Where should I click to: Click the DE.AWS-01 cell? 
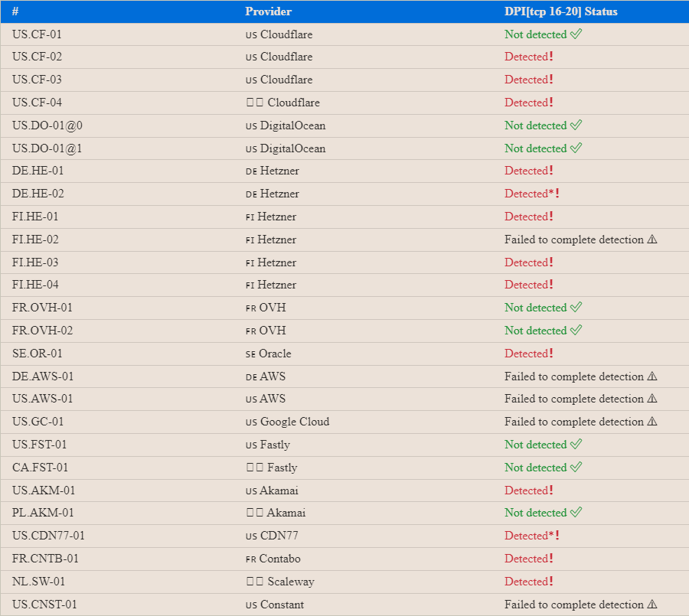[x=43, y=376]
